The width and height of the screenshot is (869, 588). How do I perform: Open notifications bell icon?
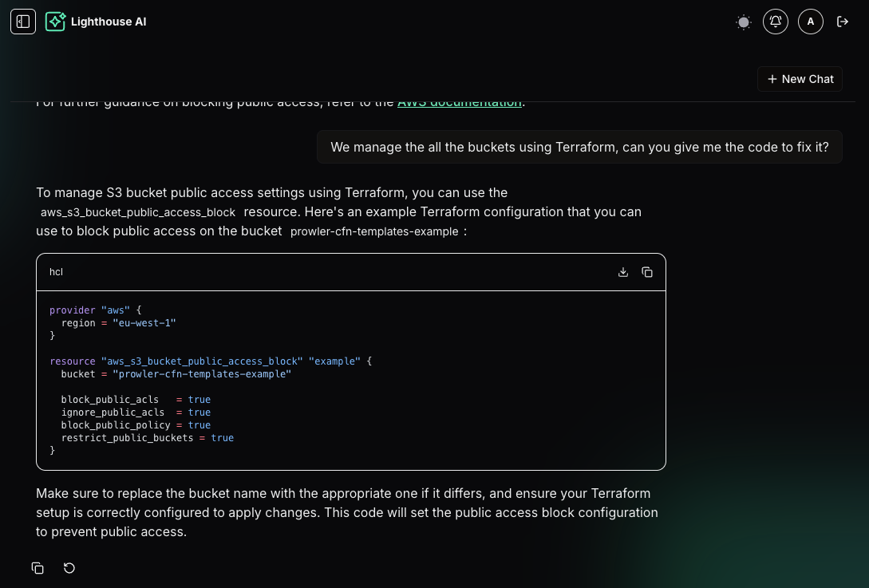[776, 22]
